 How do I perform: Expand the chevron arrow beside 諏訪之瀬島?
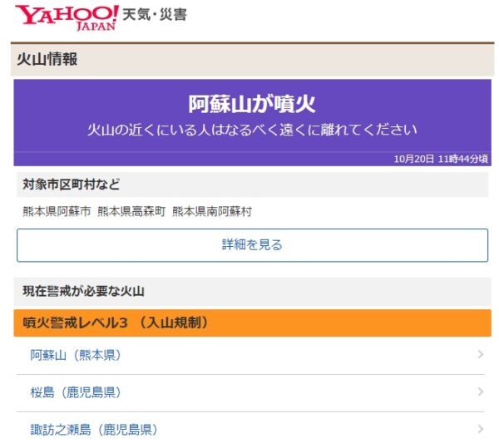pyautogui.click(x=481, y=430)
